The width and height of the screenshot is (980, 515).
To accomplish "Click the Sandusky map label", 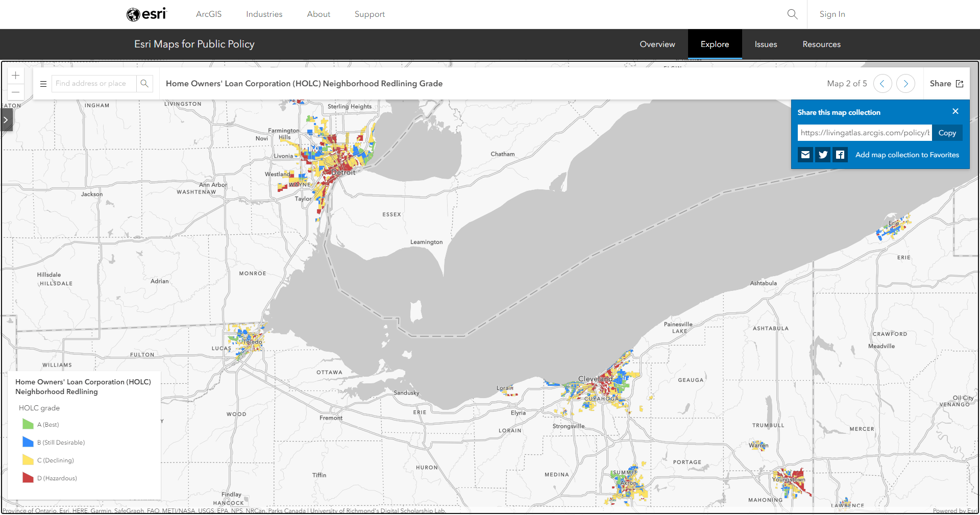I will (x=406, y=393).
